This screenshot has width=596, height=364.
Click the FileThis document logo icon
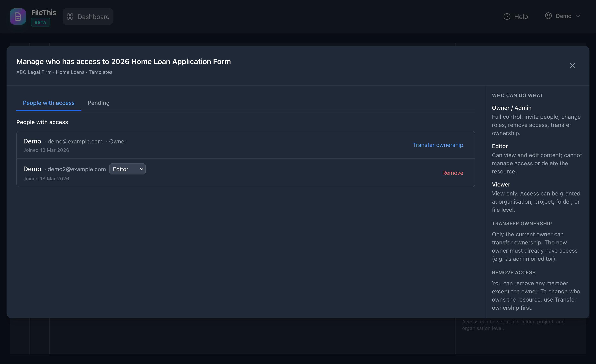click(x=18, y=17)
